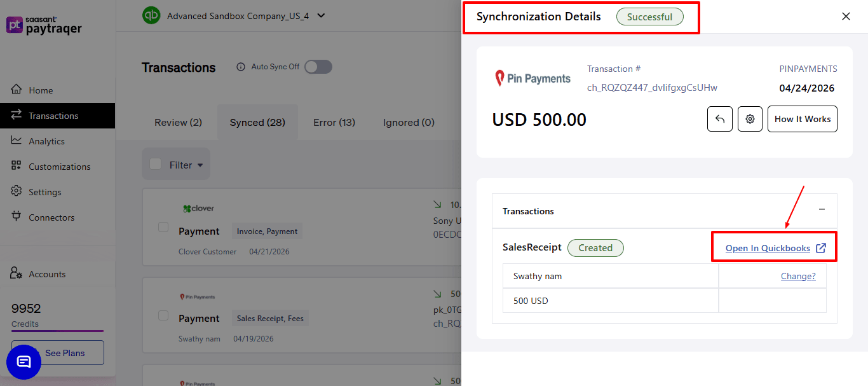Go to the Home section
The height and width of the screenshot is (386, 868).
(41, 90)
